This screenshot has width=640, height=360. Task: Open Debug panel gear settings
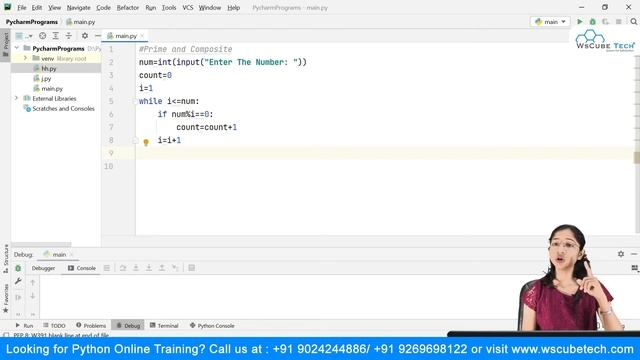point(621,254)
